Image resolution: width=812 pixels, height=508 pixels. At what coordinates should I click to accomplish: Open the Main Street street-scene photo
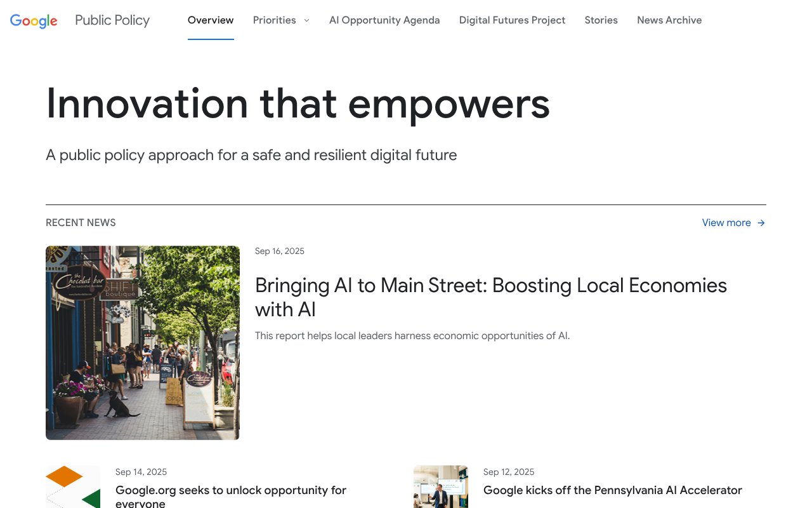pos(143,343)
